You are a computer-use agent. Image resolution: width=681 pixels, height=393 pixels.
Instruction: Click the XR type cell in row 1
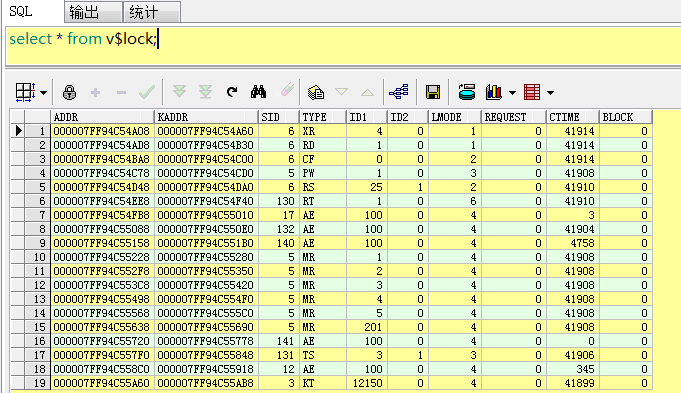(323, 131)
